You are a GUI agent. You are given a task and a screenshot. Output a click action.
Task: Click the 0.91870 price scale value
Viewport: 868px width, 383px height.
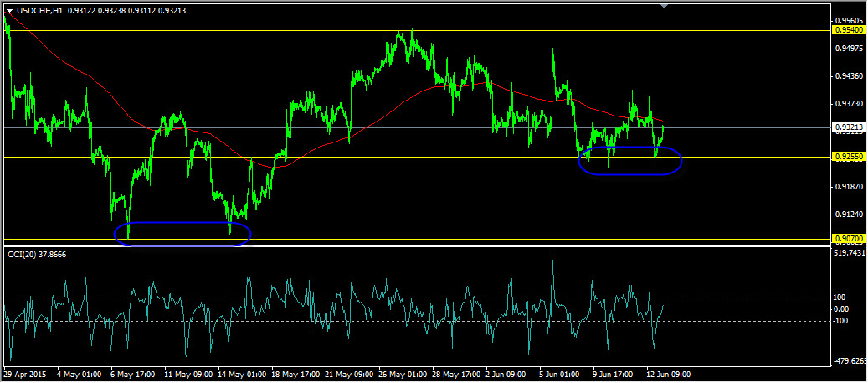(850, 186)
